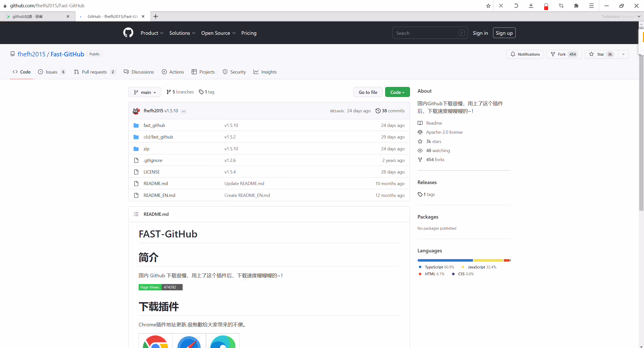The height and width of the screenshot is (348, 644).
Task: Activate the screenshot crop icon
Action: coord(561,6)
